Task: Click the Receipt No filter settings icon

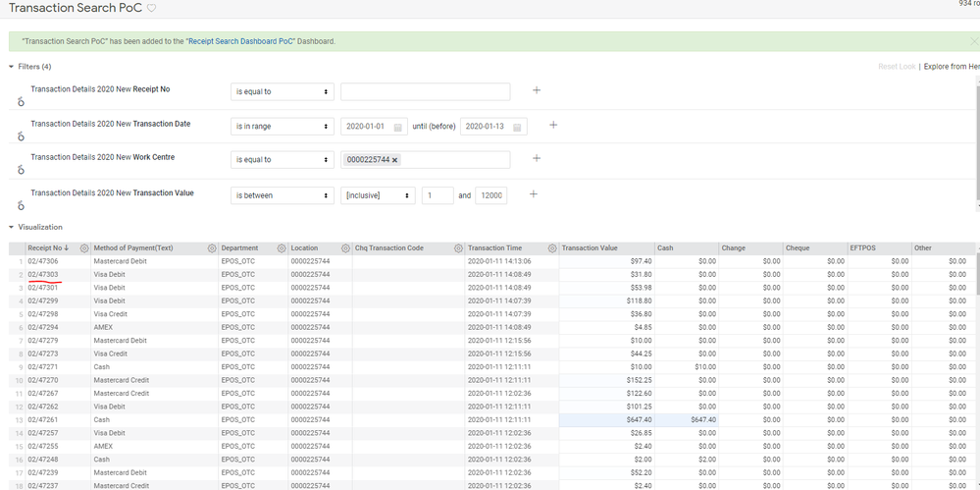Action: click(x=21, y=101)
